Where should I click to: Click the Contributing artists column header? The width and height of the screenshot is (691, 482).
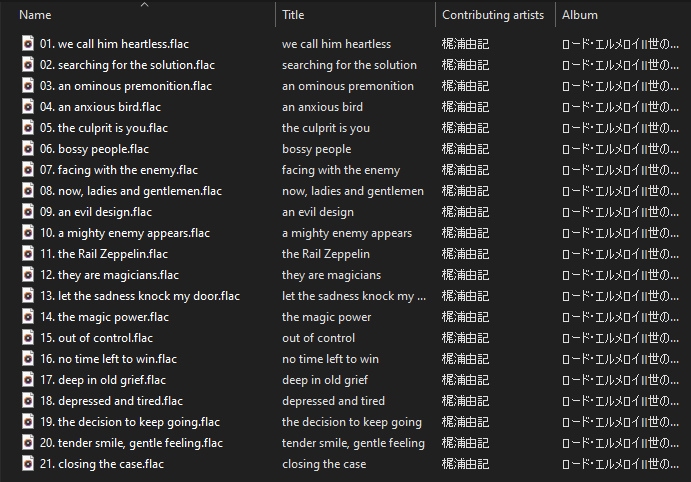coord(493,15)
